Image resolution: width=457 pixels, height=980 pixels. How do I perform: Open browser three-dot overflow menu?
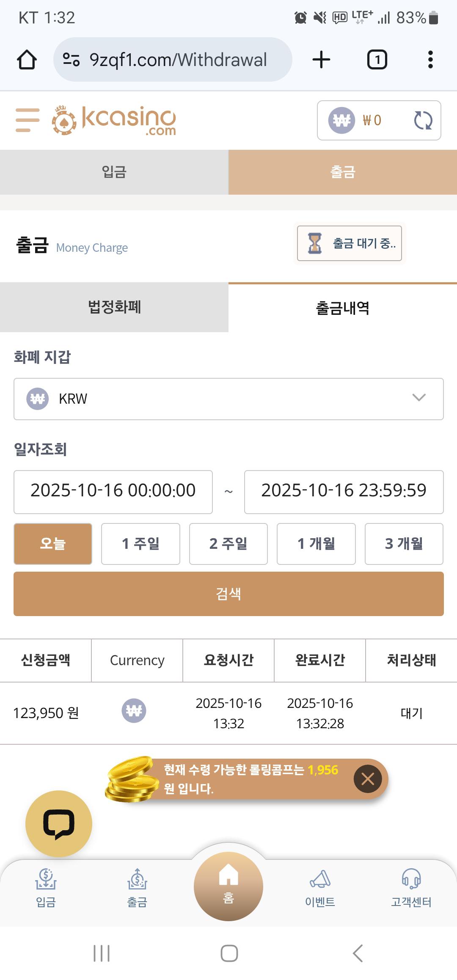coord(430,60)
